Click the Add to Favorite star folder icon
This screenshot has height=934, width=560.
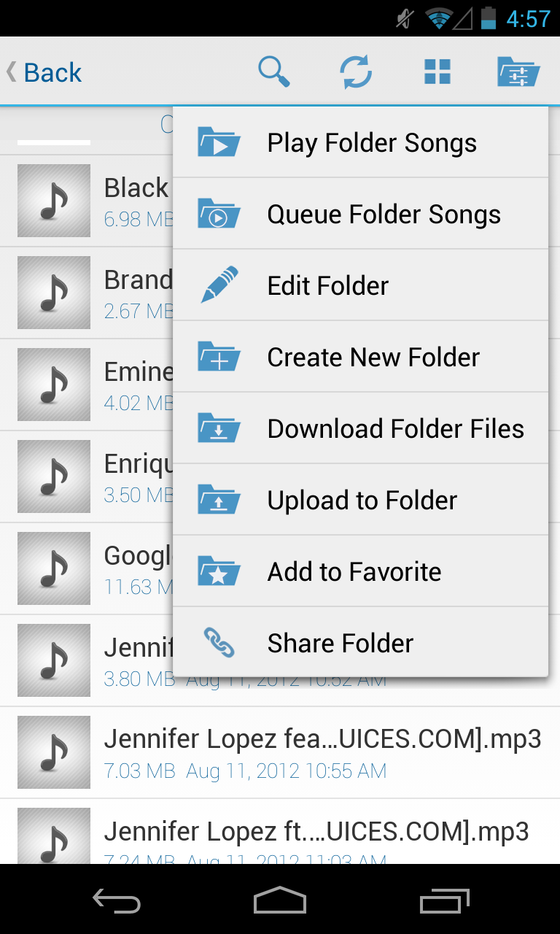[x=219, y=571]
